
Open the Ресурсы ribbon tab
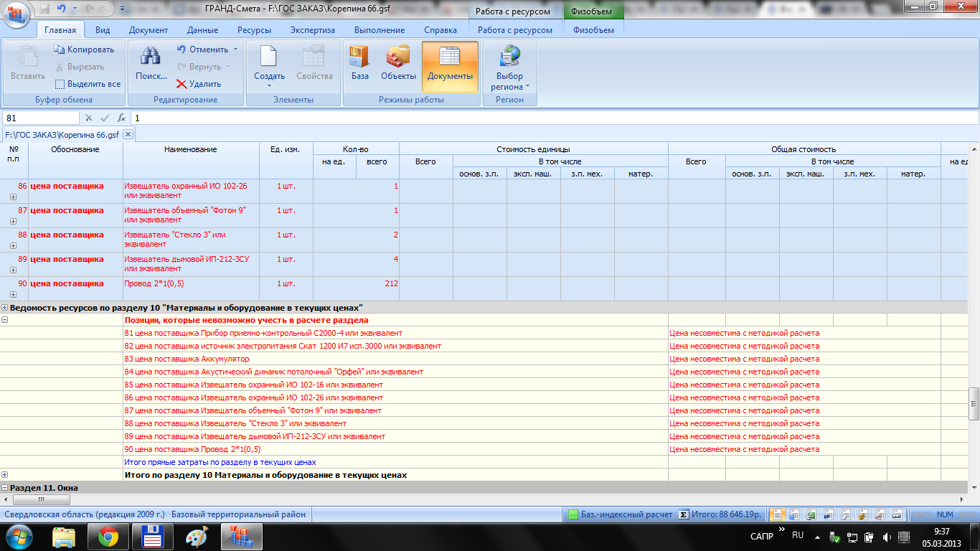point(254,30)
